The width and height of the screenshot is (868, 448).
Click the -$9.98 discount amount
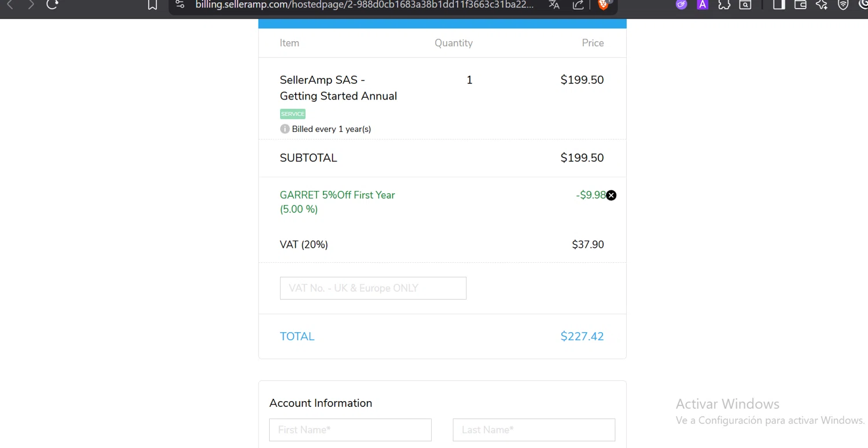591,195
